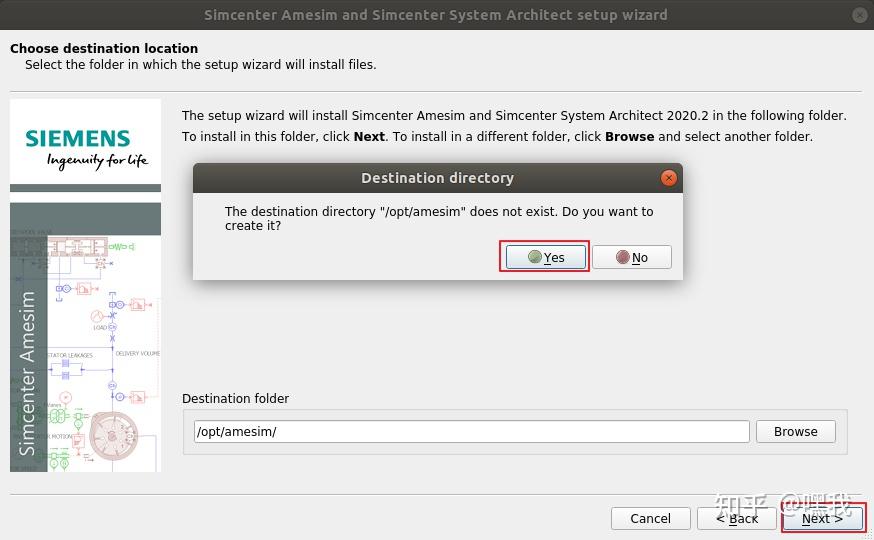
Task: Open the Browse folder picker
Action: point(796,432)
